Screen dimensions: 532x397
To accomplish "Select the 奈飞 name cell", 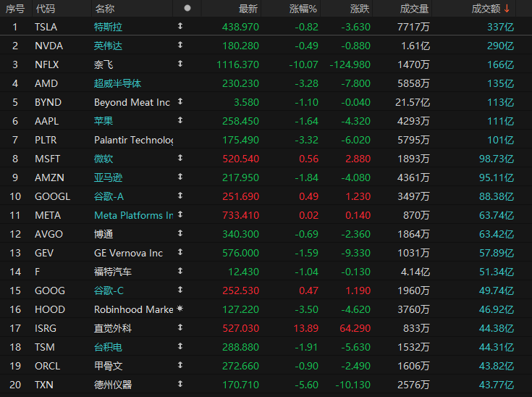I will (104, 64).
